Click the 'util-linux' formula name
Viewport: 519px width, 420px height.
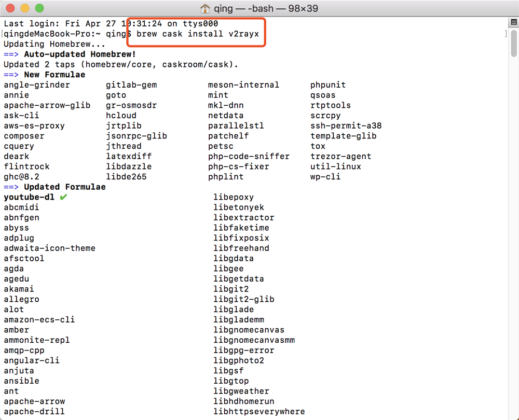[336, 166]
